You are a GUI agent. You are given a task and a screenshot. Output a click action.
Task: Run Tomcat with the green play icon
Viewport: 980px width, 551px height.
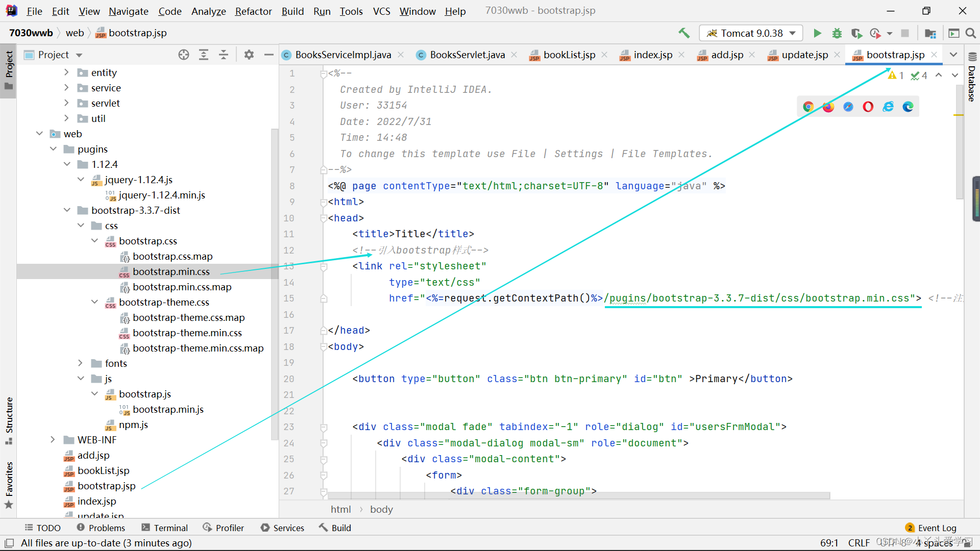pyautogui.click(x=817, y=33)
